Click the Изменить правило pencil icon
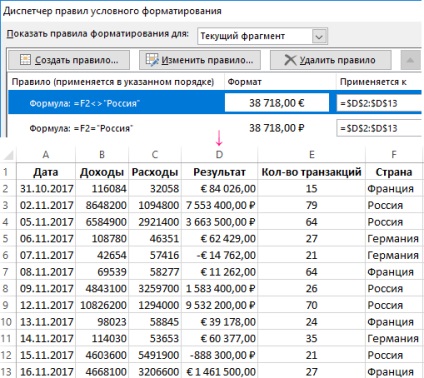 (152, 60)
